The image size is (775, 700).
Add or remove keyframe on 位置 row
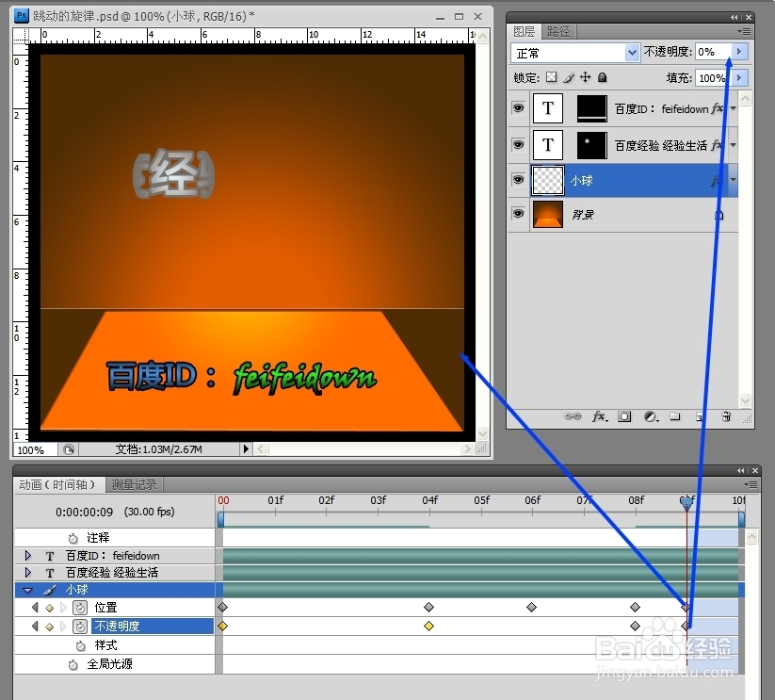[x=49, y=608]
